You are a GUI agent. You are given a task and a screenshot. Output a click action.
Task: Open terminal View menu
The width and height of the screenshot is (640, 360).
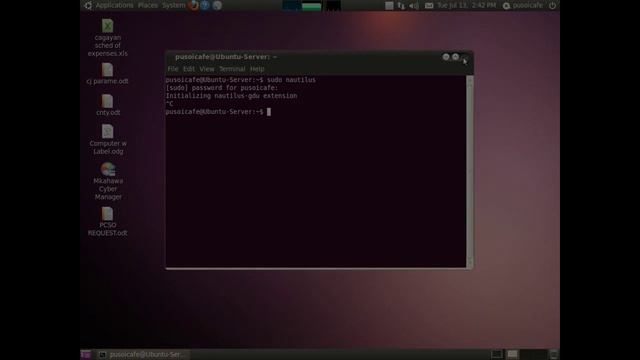coord(207,69)
